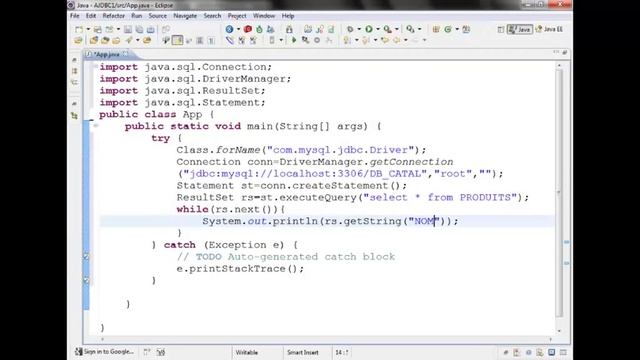Open the Edit menu
The height and width of the screenshot is (360, 640).
(91, 16)
